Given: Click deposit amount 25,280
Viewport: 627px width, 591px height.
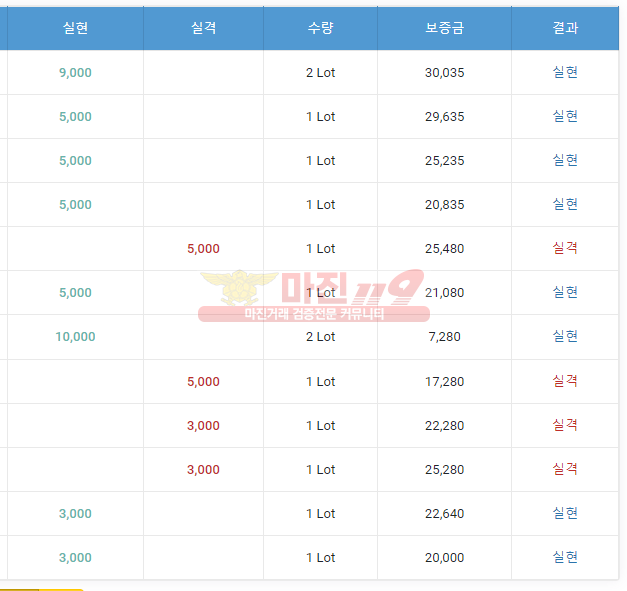Looking at the screenshot, I should click(444, 469).
